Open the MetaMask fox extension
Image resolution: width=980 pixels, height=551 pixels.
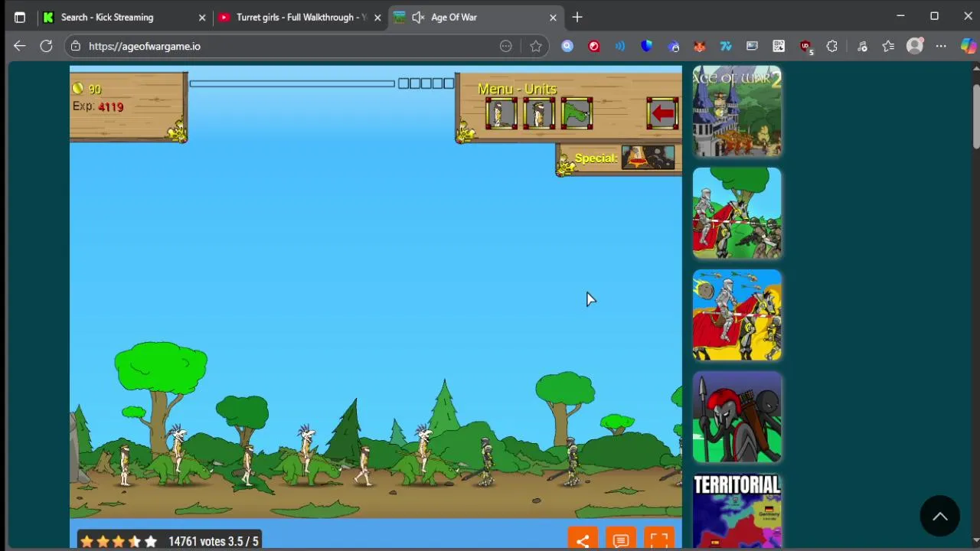coord(699,46)
